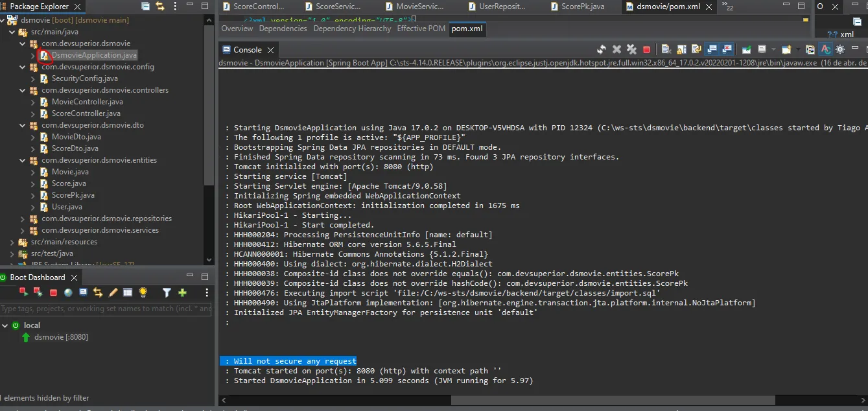Click the globe icon in Boot Dashboard
Image resolution: width=868 pixels, height=411 pixels.
coord(68,293)
